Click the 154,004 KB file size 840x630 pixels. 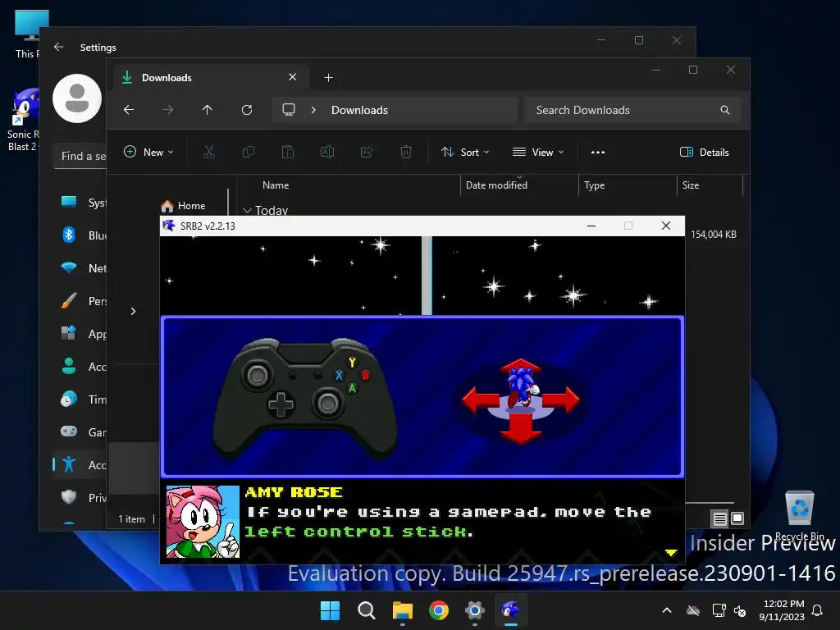(713, 234)
